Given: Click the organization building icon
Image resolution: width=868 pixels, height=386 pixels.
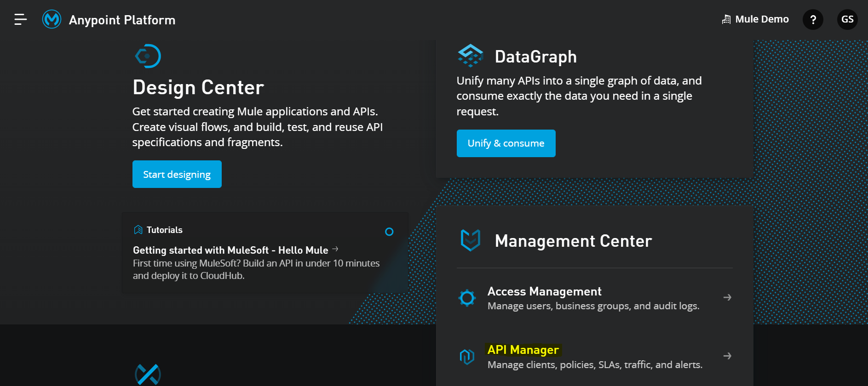Looking at the screenshot, I should tap(726, 19).
